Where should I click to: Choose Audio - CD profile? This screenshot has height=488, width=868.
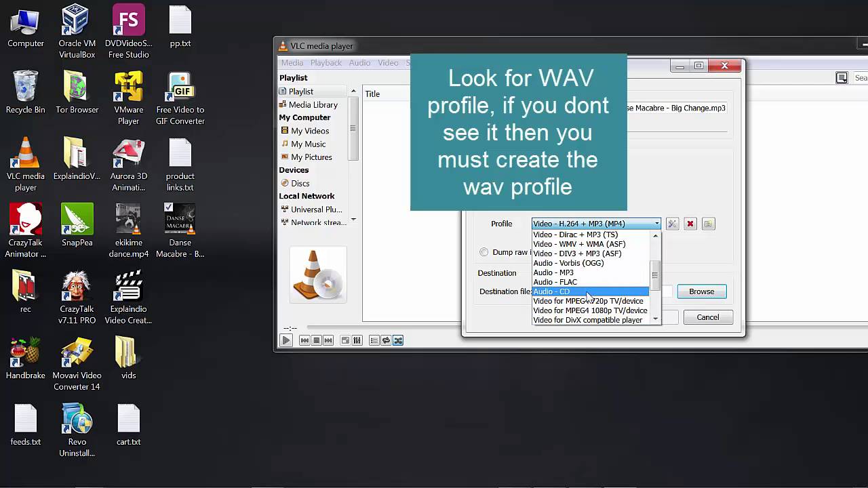(x=591, y=291)
